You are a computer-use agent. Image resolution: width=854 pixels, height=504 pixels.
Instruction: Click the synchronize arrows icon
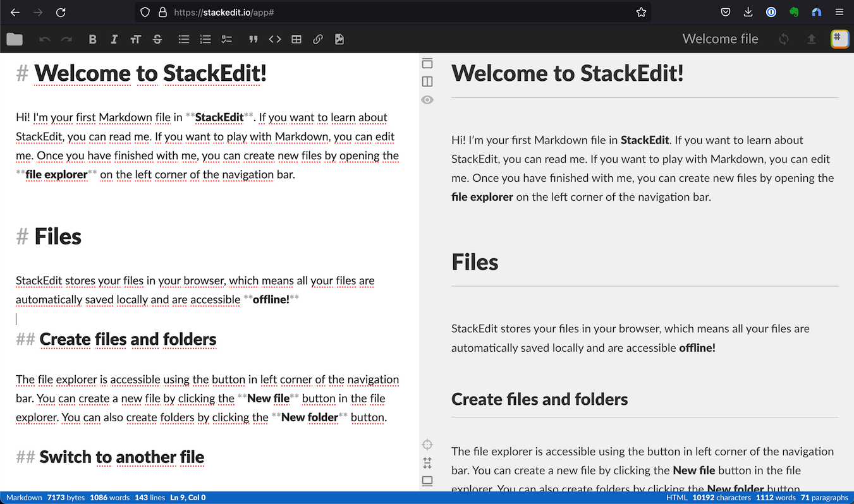(784, 39)
